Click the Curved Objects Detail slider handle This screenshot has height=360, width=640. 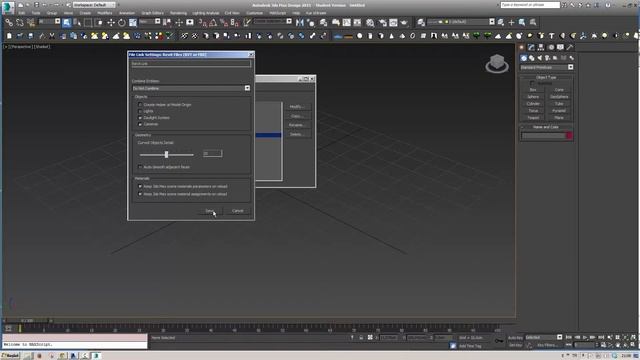pyautogui.click(x=166, y=155)
